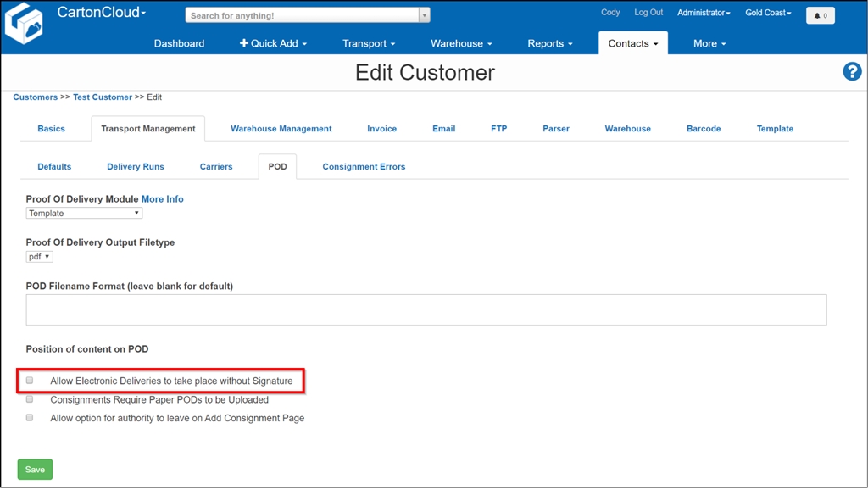
Task: Click the Search for anything field
Action: [x=303, y=15]
